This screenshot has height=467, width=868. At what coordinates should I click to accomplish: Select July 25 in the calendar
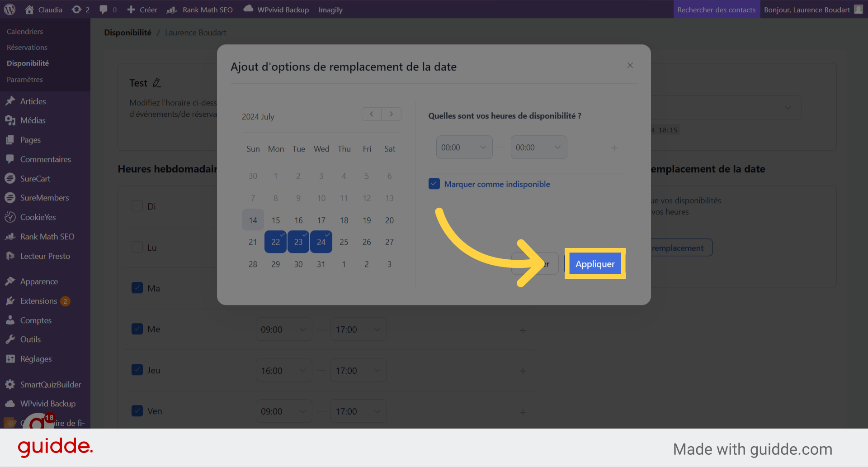point(344,242)
